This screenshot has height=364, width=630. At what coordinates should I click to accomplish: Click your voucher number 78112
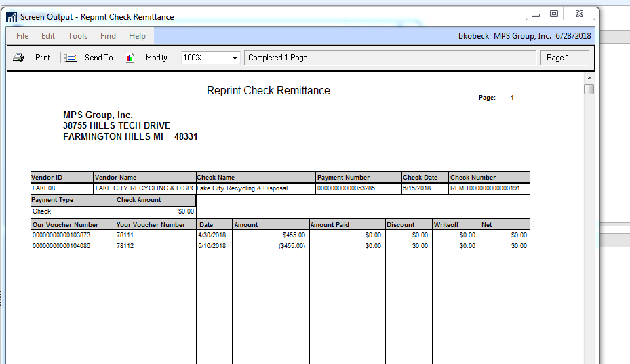pos(125,245)
